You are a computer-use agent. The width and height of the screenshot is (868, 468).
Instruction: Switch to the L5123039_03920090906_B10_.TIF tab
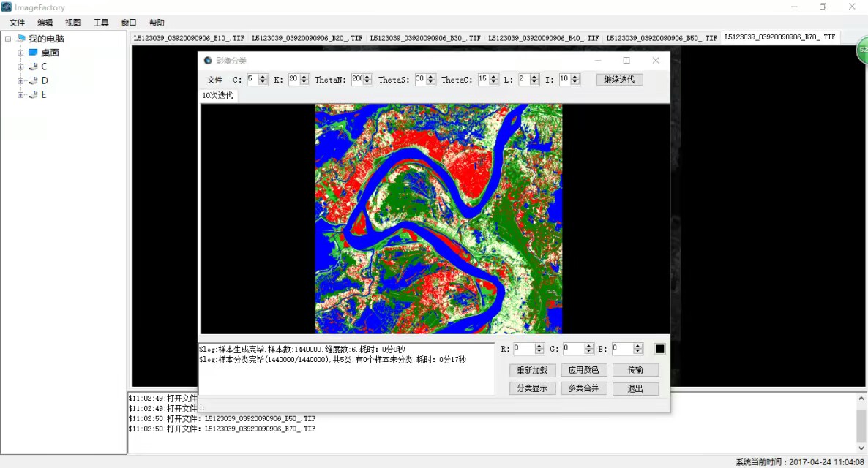[189, 38]
